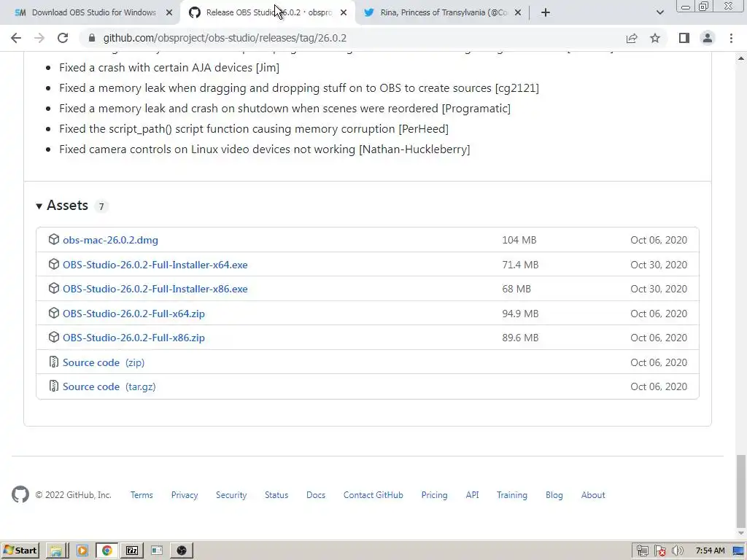
Task: Open Contact GitHub footer link
Action: pos(373,495)
